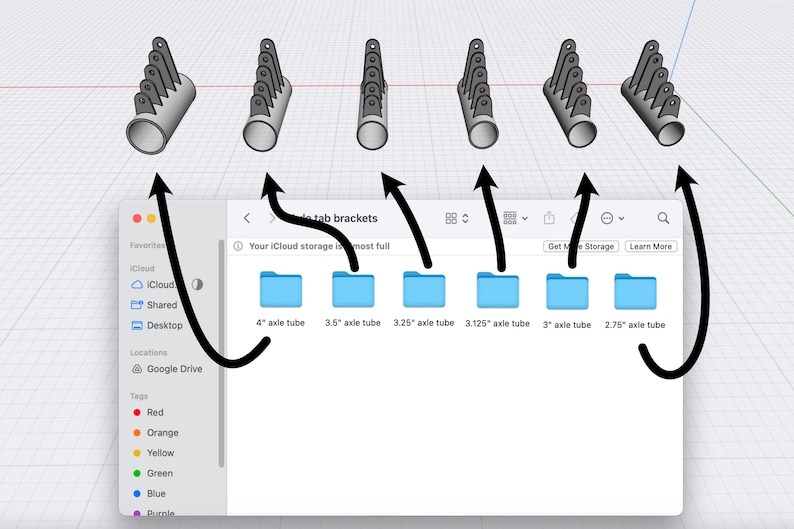The image size is (794, 529).
Task: Click the Share icon in Finder toolbar
Action: click(549, 218)
